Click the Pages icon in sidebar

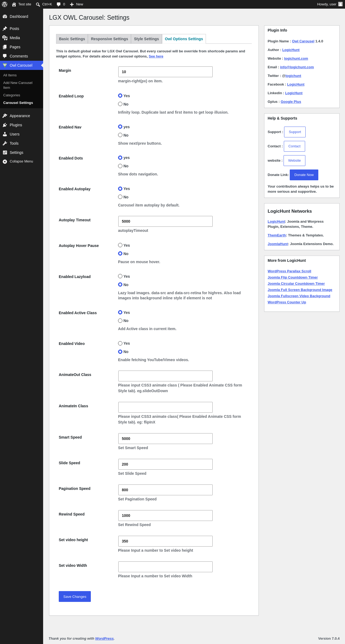[5, 47]
